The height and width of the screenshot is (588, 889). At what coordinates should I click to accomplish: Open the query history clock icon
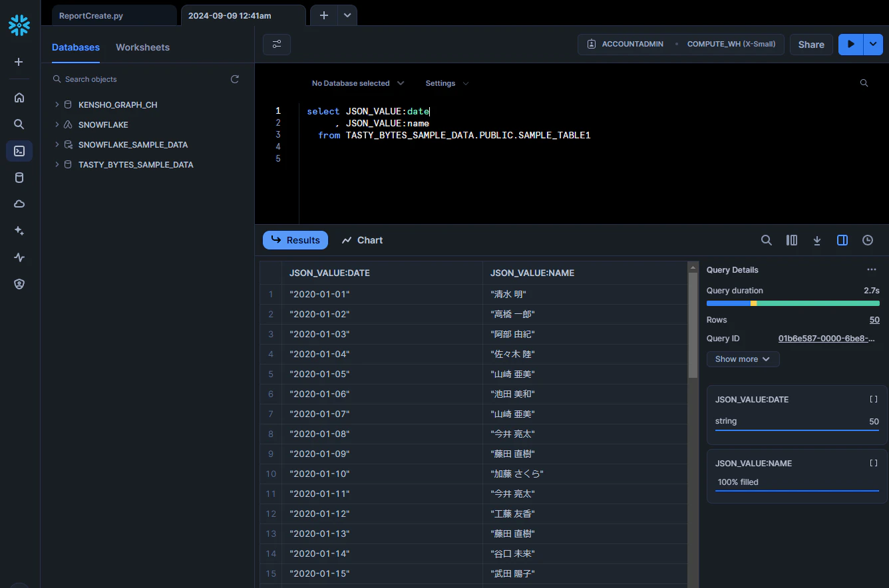pyautogui.click(x=868, y=240)
